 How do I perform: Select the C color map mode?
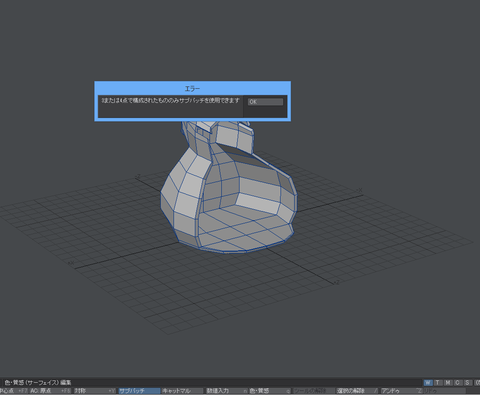tap(458, 383)
